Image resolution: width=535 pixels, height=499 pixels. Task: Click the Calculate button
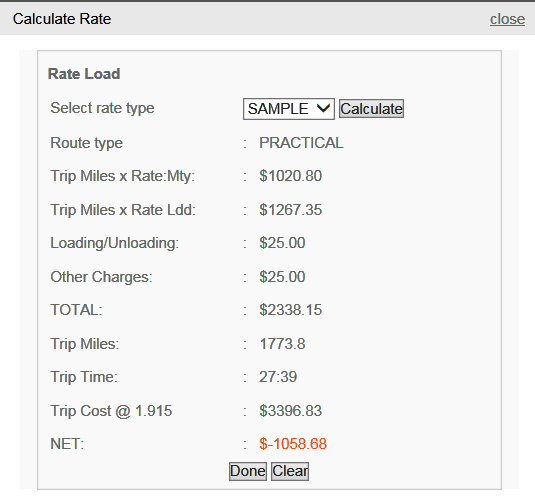(x=371, y=109)
